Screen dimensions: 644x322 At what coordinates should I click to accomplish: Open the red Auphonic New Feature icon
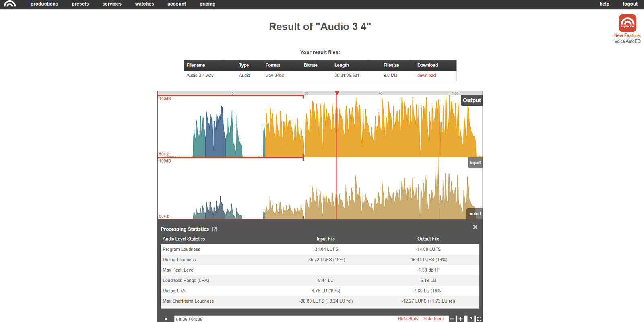[627, 23]
